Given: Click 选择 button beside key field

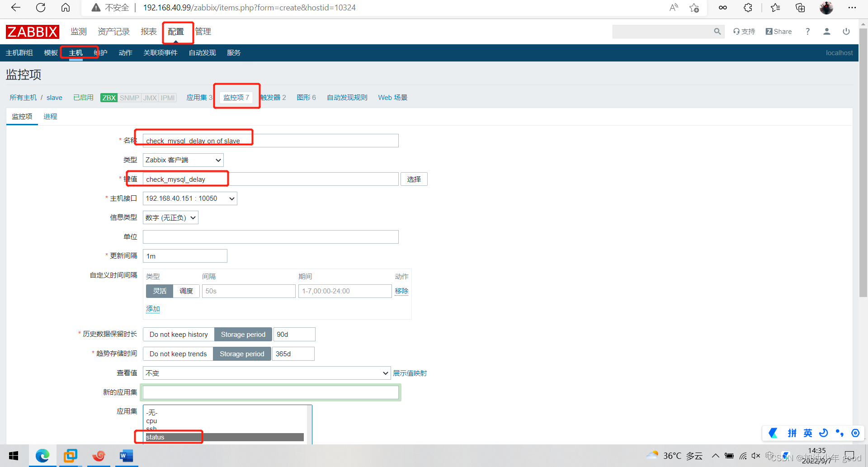Looking at the screenshot, I should (x=414, y=179).
